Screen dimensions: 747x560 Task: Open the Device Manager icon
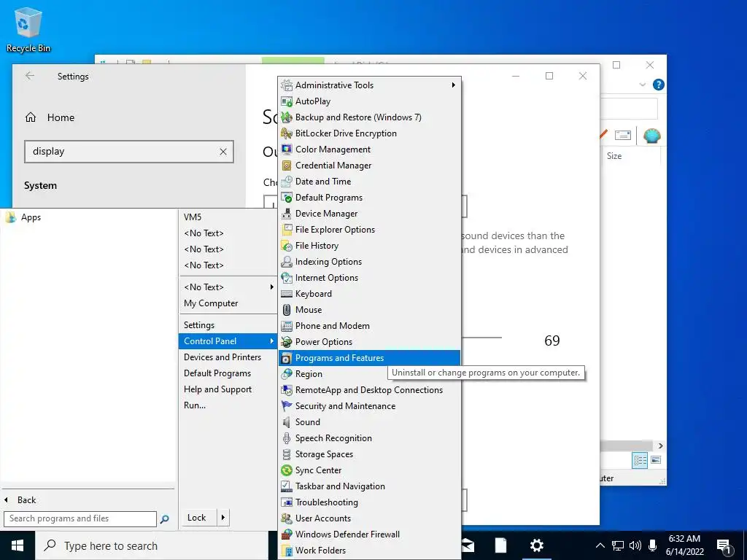click(x=286, y=214)
